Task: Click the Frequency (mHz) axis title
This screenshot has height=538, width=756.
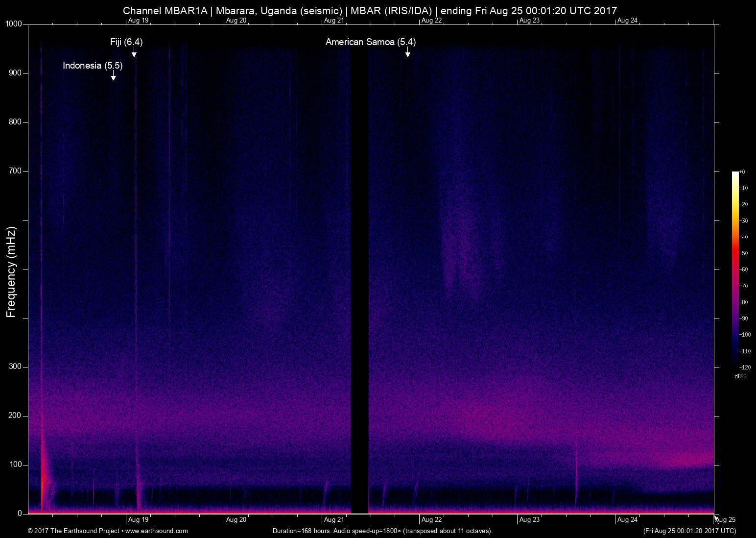Action: [x=11, y=272]
